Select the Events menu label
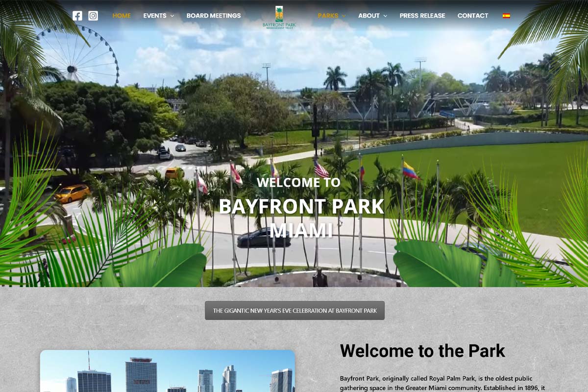 tap(154, 16)
